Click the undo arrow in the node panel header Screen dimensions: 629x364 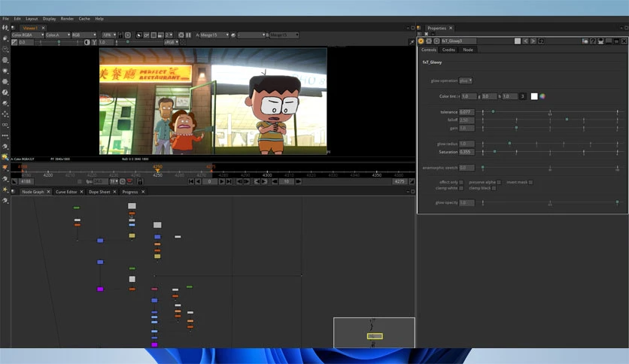click(x=525, y=41)
